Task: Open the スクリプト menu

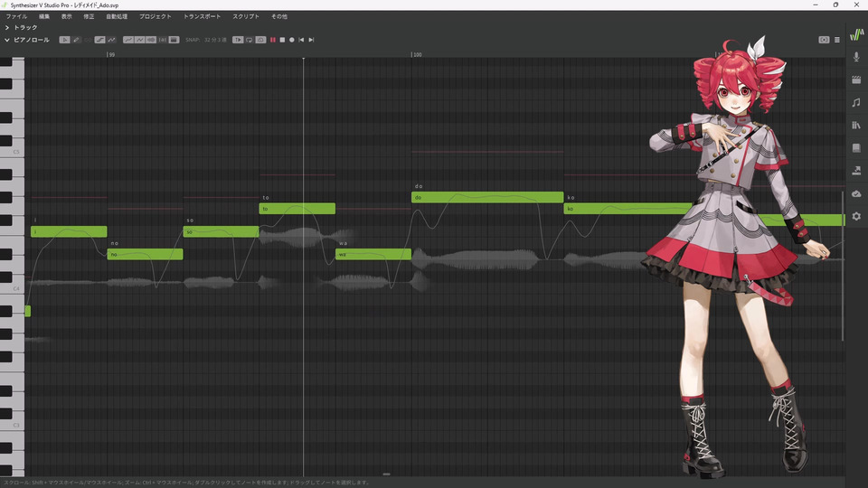Action: coord(246,16)
